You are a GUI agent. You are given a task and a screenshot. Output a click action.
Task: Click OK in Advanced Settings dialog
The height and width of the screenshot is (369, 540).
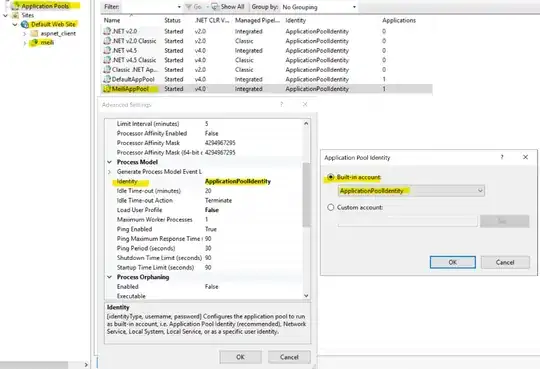240,357
